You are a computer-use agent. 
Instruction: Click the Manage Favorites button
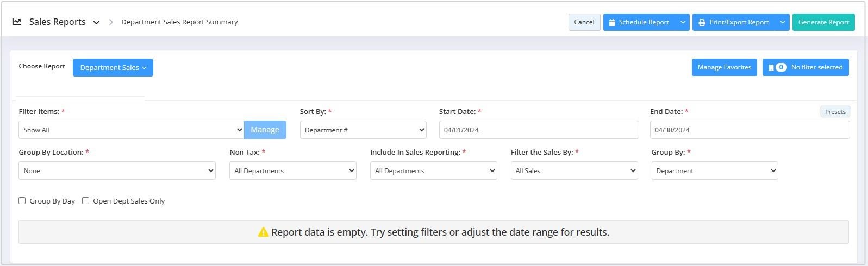pyautogui.click(x=724, y=67)
